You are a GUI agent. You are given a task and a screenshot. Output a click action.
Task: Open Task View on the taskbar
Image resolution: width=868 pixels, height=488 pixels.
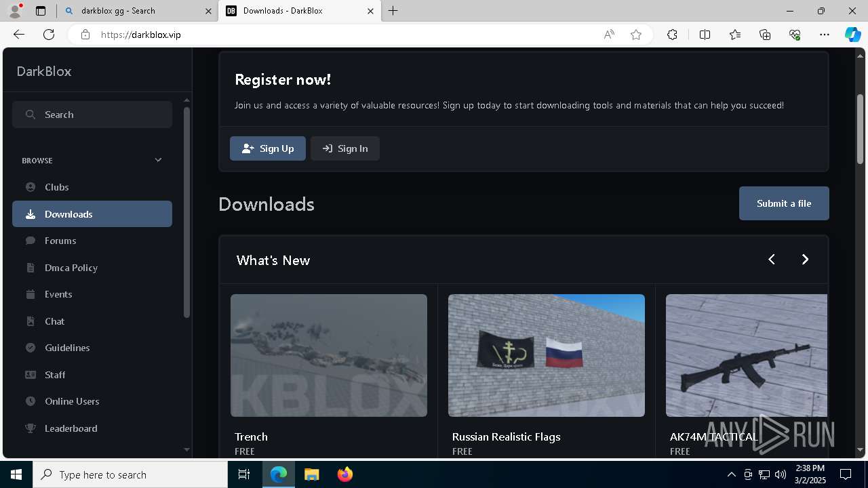[244, 474]
